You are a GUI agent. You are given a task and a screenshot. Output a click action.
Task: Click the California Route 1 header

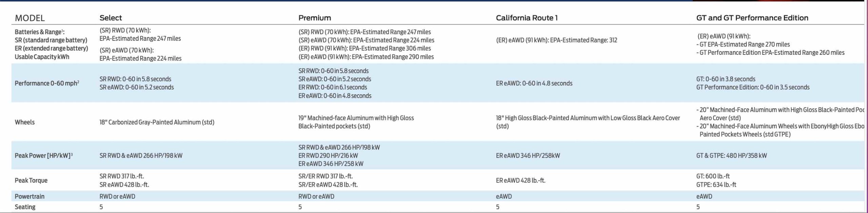(527, 18)
